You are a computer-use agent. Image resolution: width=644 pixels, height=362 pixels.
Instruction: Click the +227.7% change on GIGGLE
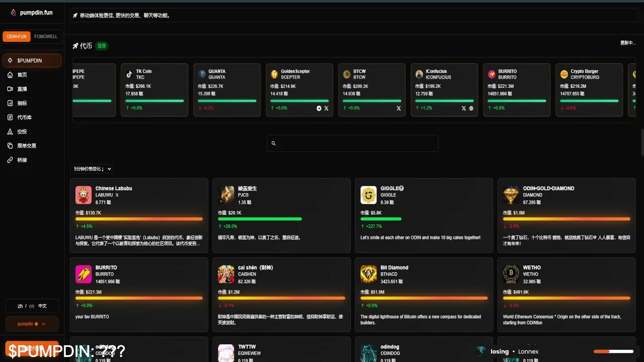[373, 226]
